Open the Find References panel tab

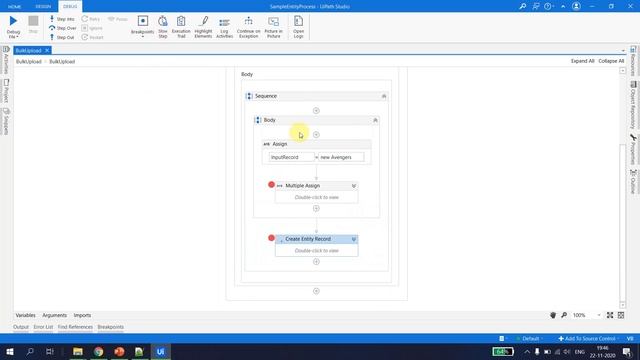tap(75, 327)
